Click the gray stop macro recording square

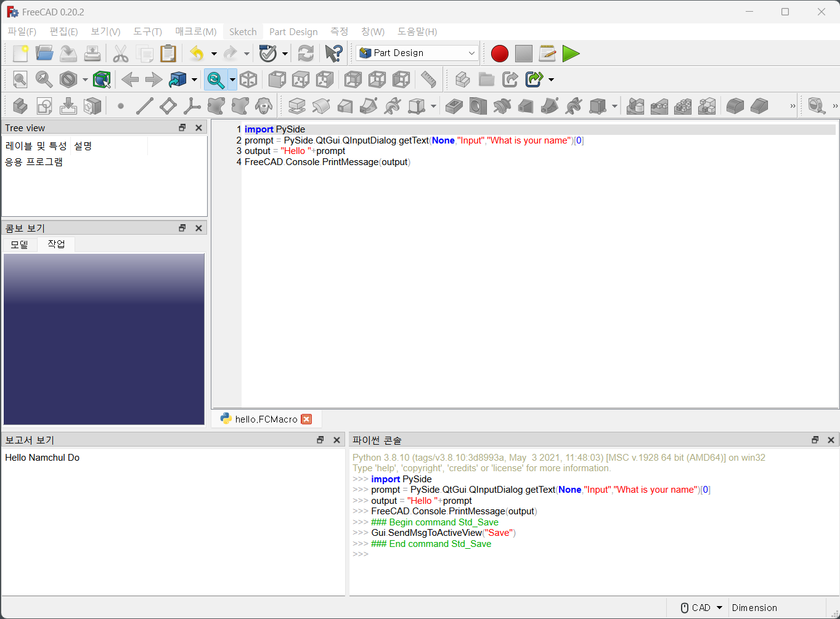coord(524,54)
